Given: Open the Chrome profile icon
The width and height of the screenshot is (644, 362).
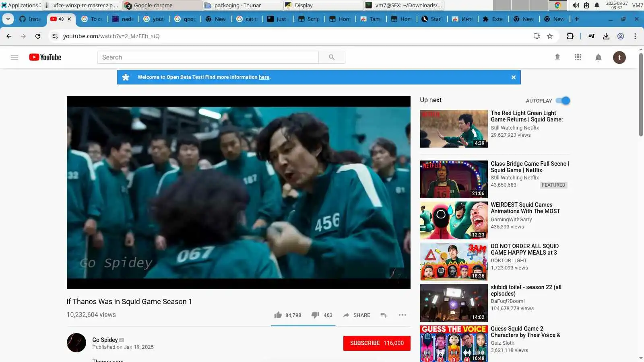Looking at the screenshot, I should pyautogui.click(x=621, y=36).
